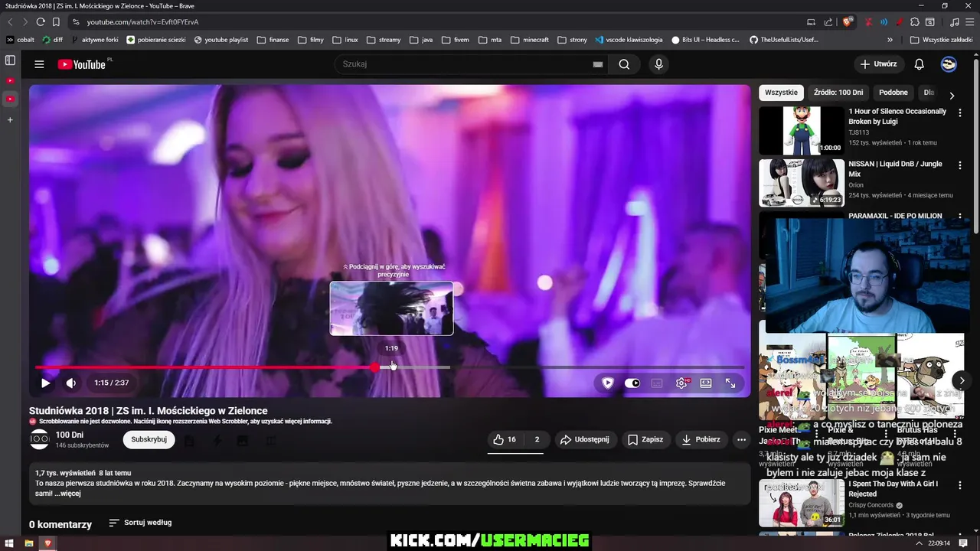Expand hidden bookmarks double chevron

(890, 40)
